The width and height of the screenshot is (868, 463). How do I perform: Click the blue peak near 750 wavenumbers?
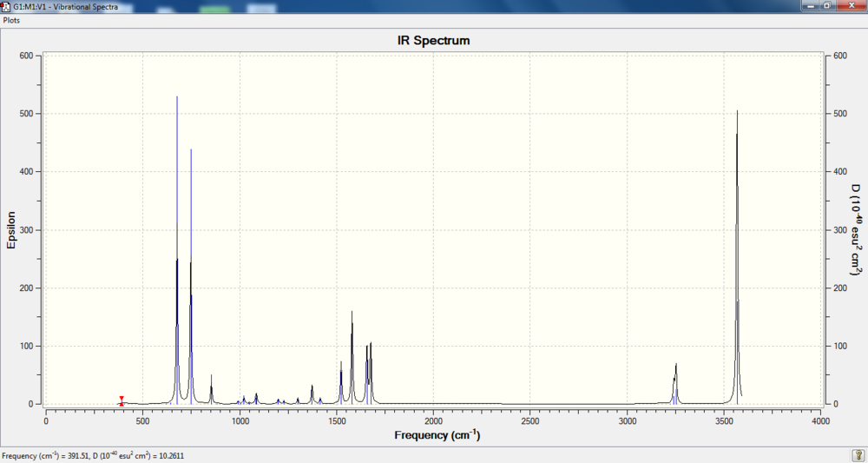click(191, 277)
